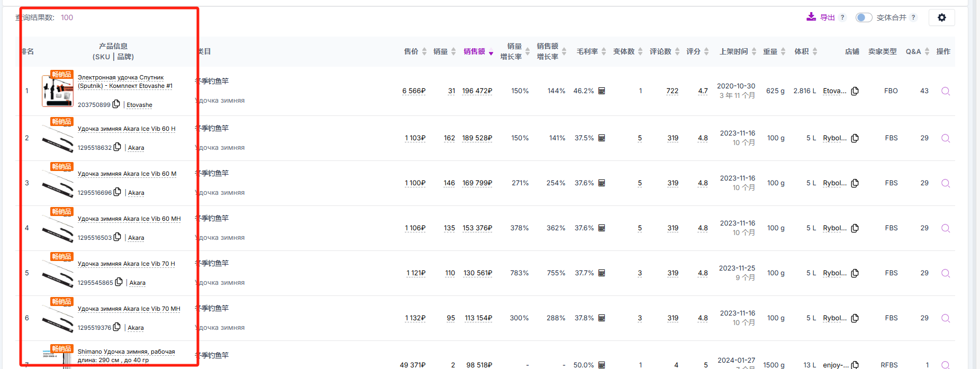Click thumbnail of Etovashe Sputnik product
This screenshot has height=369, width=980.
[57, 91]
